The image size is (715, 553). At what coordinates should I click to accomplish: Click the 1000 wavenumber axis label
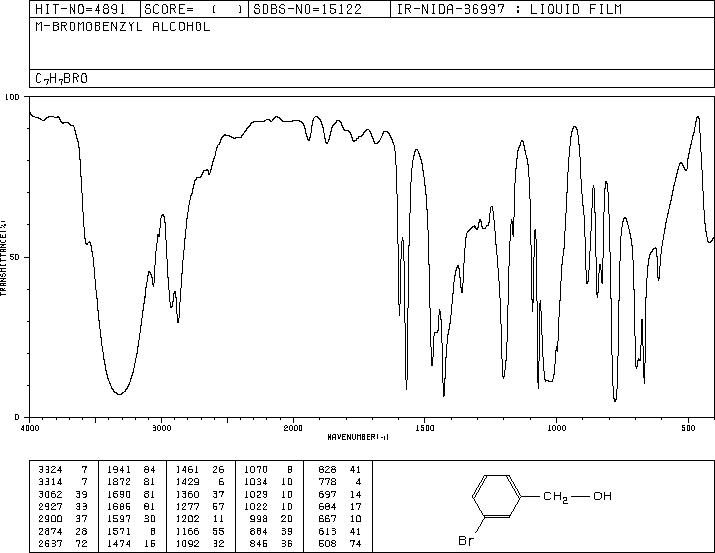(x=556, y=428)
